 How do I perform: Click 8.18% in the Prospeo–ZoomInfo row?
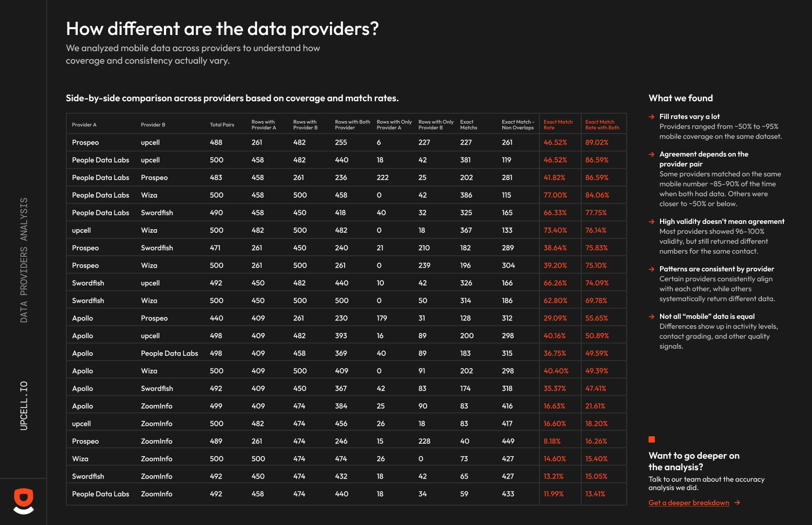(x=552, y=442)
